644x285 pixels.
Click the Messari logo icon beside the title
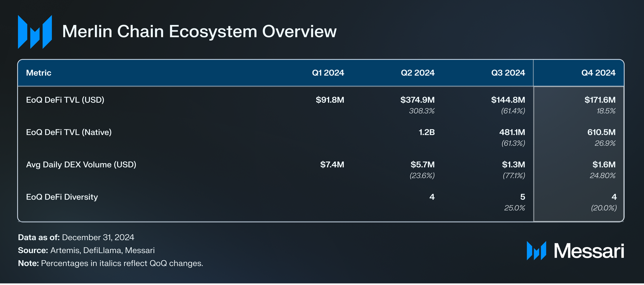click(x=35, y=32)
